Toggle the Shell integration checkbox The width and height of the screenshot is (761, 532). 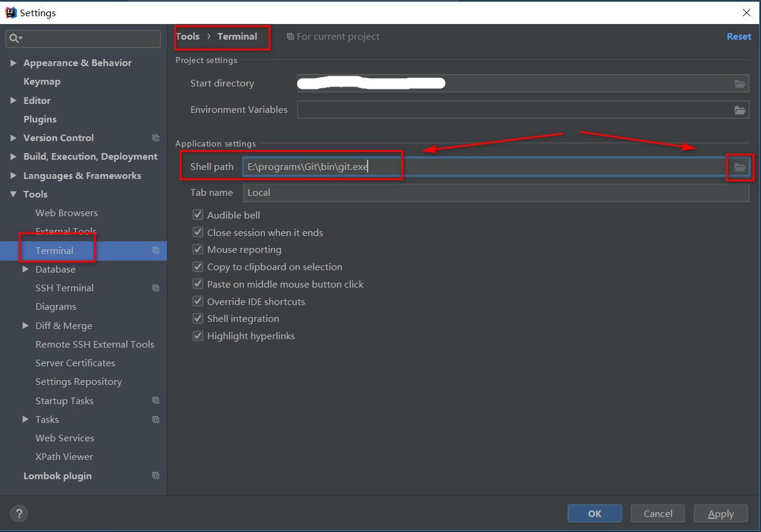tap(198, 318)
